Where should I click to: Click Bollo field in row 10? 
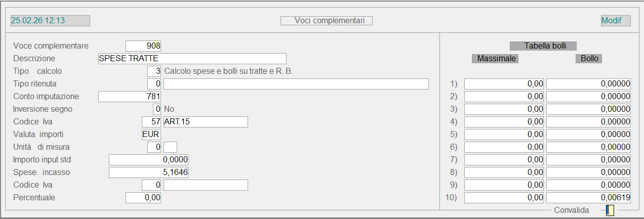coord(588,198)
